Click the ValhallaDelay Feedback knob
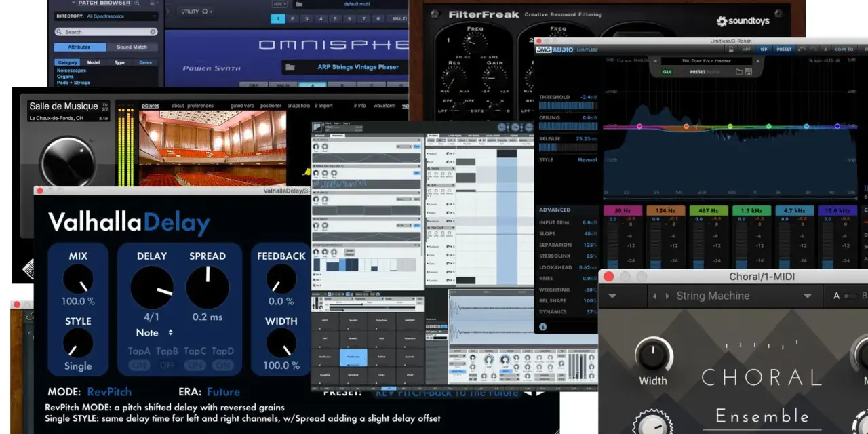 [x=281, y=279]
